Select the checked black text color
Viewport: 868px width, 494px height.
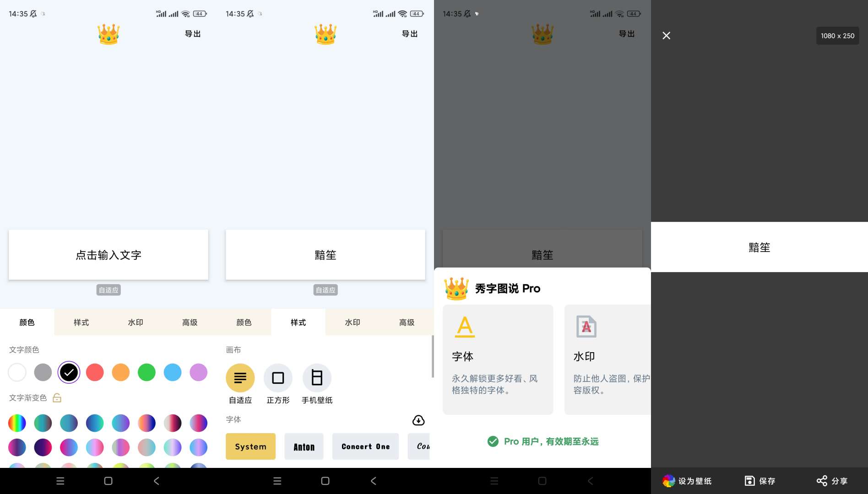[69, 372]
